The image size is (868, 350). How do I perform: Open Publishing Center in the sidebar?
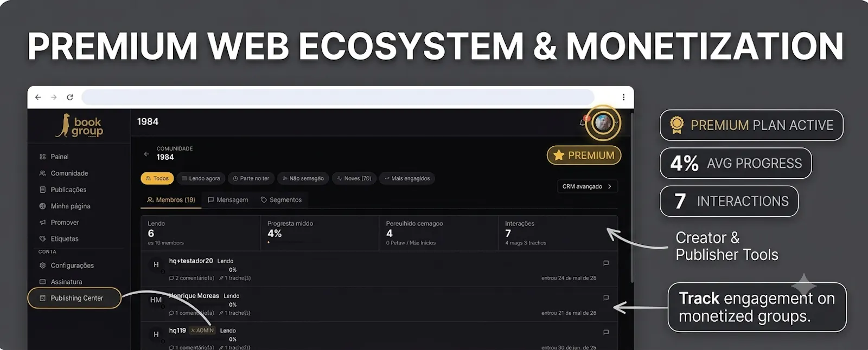[x=74, y=298]
